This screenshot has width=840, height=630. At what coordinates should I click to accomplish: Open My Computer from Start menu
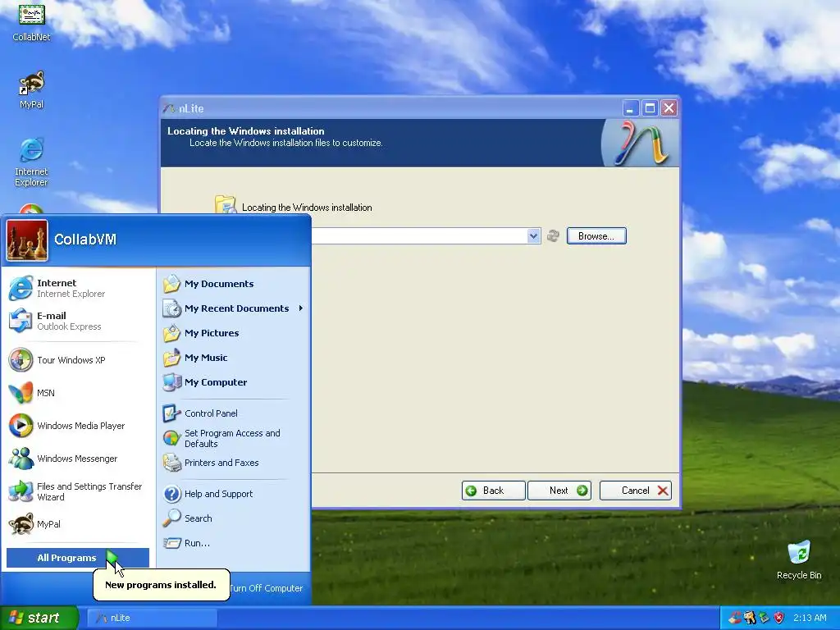(x=234, y=382)
